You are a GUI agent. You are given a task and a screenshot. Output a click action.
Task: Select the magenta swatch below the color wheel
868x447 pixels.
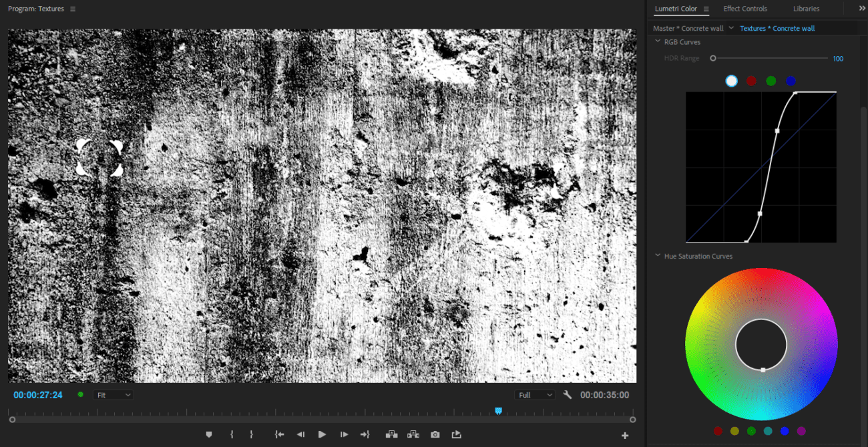(x=801, y=431)
